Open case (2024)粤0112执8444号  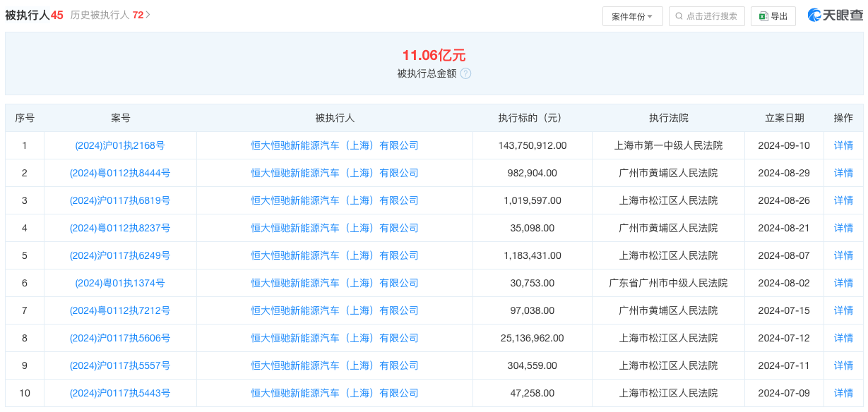pos(120,173)
